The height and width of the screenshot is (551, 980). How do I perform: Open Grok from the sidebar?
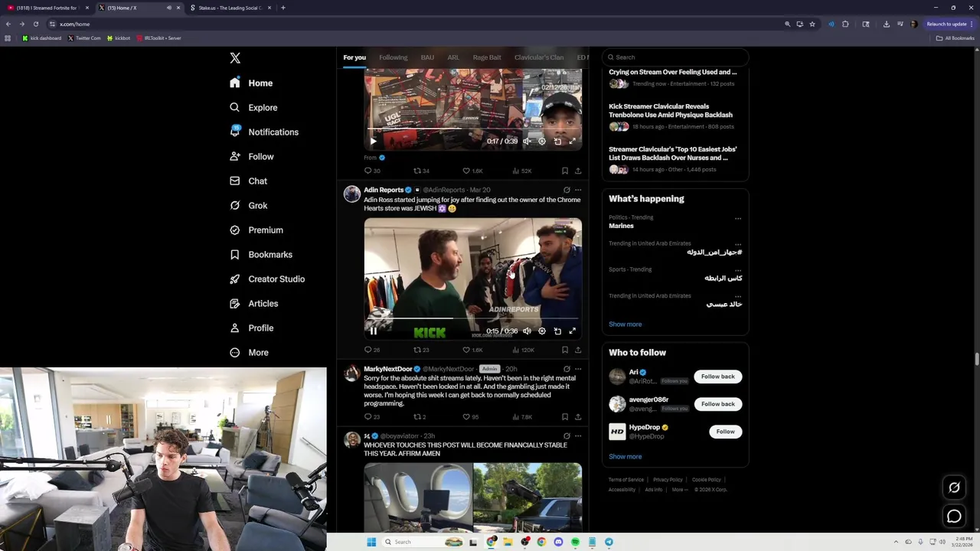[x=248, y=205]
